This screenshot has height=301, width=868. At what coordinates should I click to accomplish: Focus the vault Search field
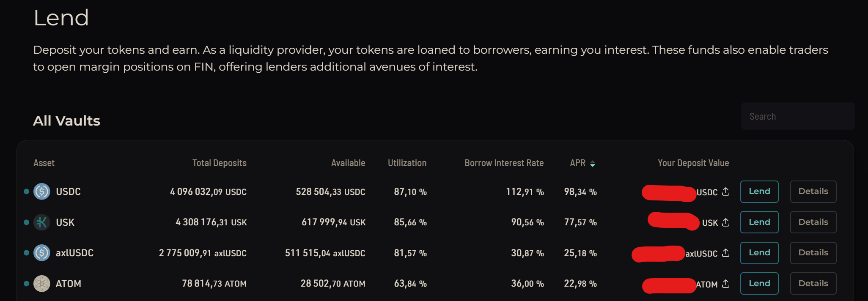pyautogui.click(x=797, y=116)
